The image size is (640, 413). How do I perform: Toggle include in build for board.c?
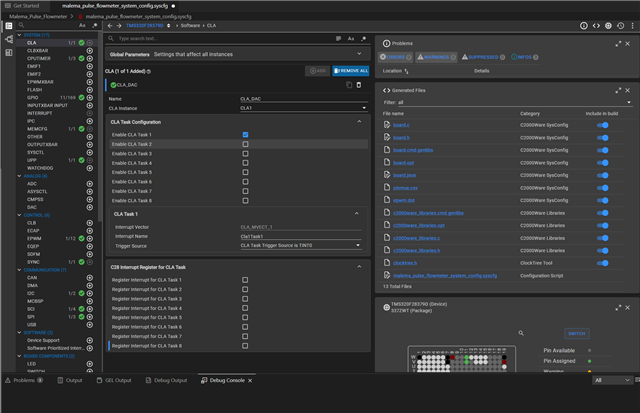coord(602,125)
